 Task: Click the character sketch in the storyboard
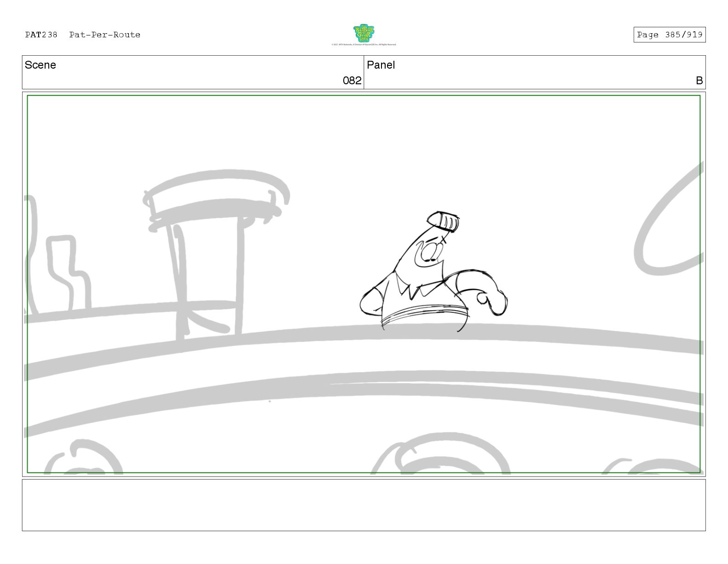pos(433,272)
